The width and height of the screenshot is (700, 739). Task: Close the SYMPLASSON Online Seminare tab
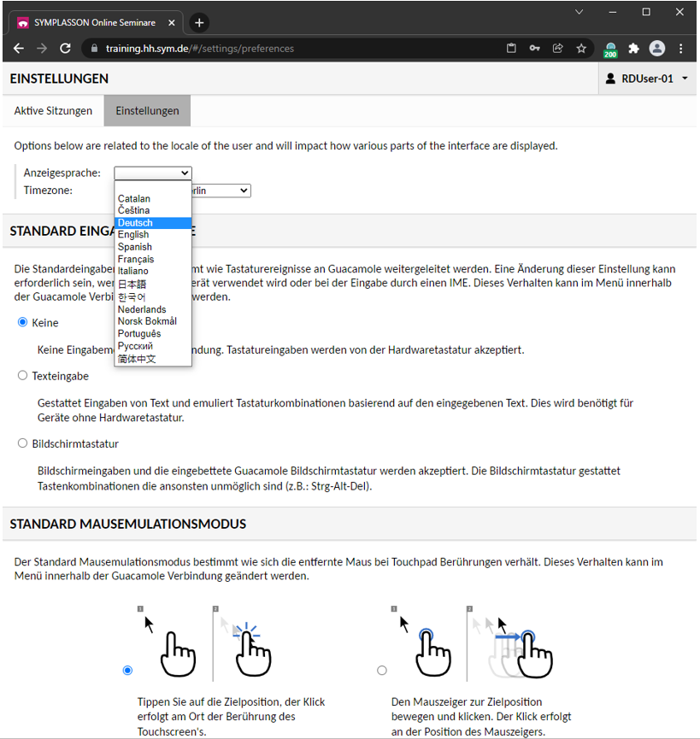(172, 22)
